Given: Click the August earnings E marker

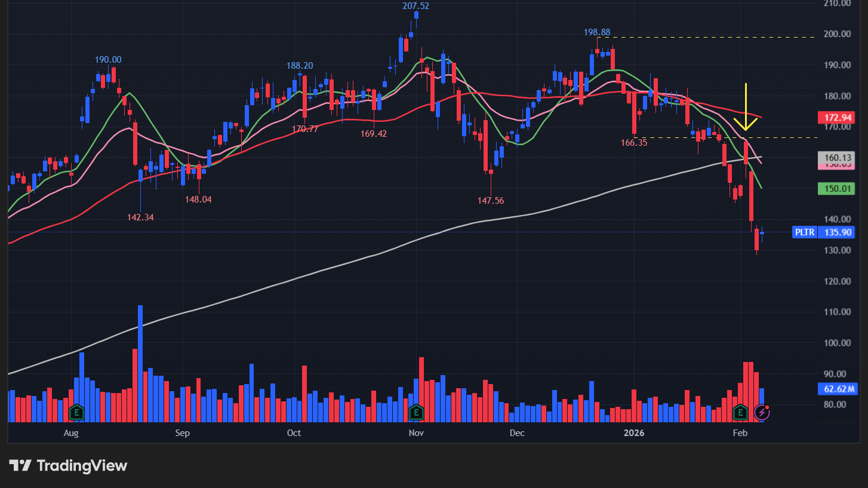Looking at the screenshot, I should pyautogui.click(x=76, y=412).
